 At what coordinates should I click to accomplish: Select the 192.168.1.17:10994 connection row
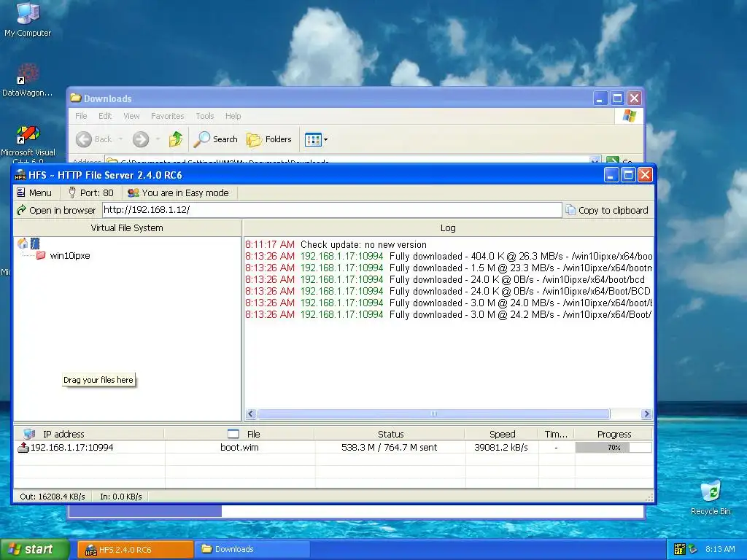tap(333, 447)
